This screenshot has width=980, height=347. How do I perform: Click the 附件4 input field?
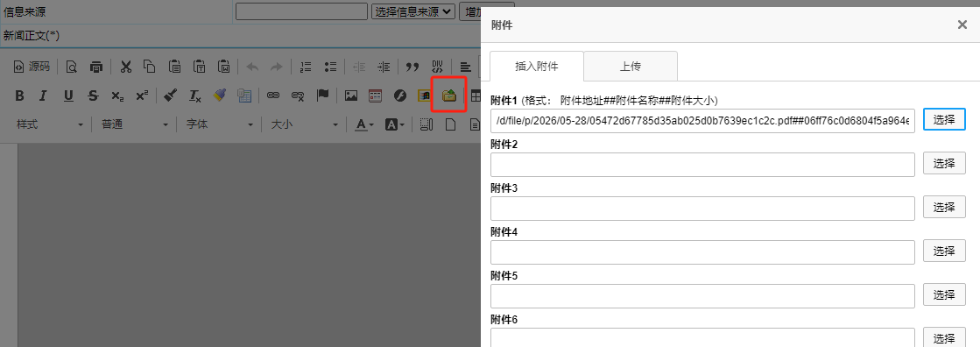[x=702, y=252]
